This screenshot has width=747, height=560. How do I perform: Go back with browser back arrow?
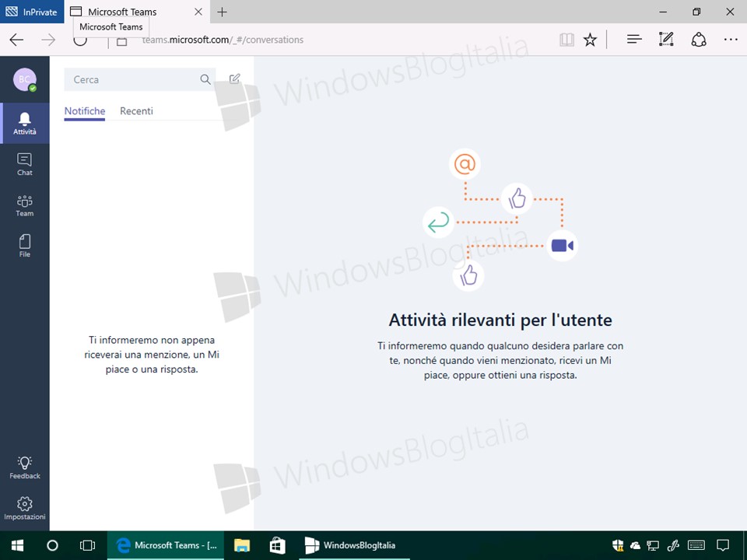point(16,40)
